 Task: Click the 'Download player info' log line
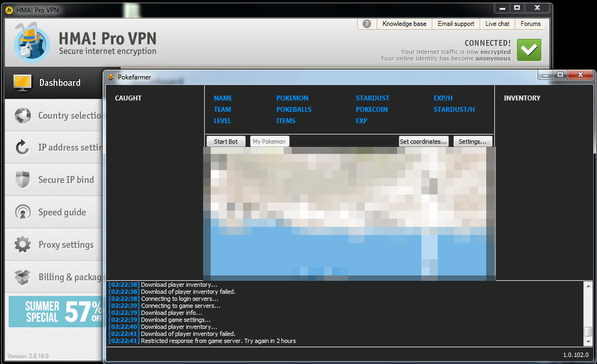[x=156, y=313]
